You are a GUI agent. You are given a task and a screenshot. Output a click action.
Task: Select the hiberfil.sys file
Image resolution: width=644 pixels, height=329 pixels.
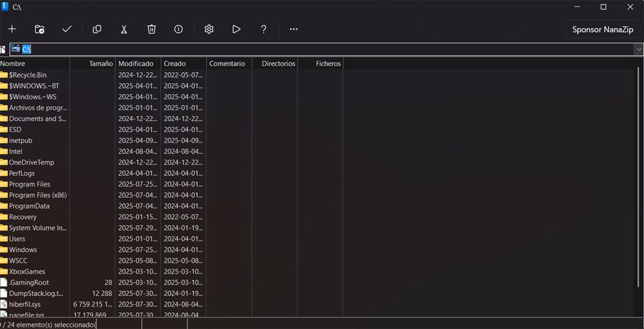pos(24,305)
